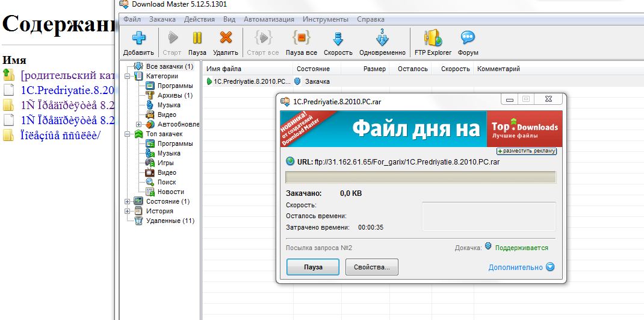The height and width of the screenshot is (320, 644).
Task: Click the Пауза все toolbar icon
Action: pos(301,38)
